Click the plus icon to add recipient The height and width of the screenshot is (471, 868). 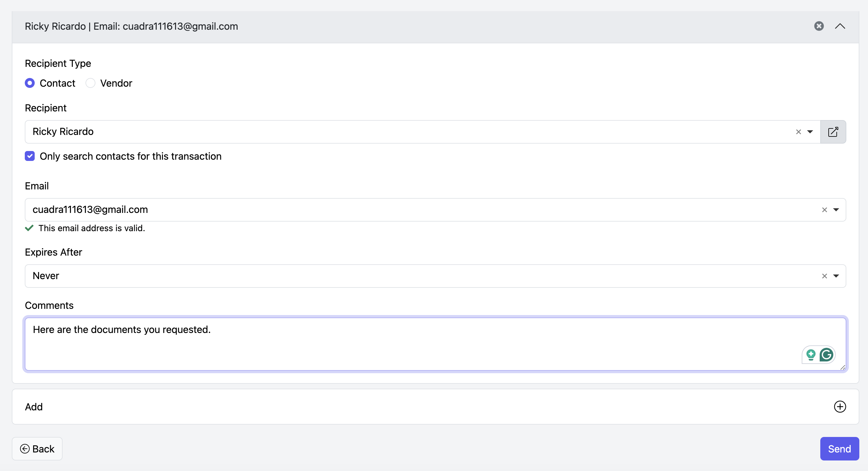click(840, 407)
